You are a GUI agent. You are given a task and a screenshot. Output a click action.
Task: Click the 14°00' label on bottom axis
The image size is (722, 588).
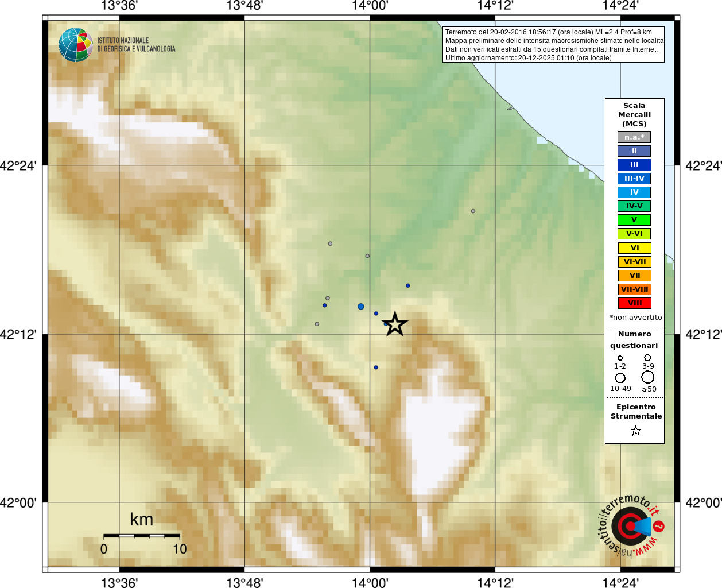tap(370, 582)
